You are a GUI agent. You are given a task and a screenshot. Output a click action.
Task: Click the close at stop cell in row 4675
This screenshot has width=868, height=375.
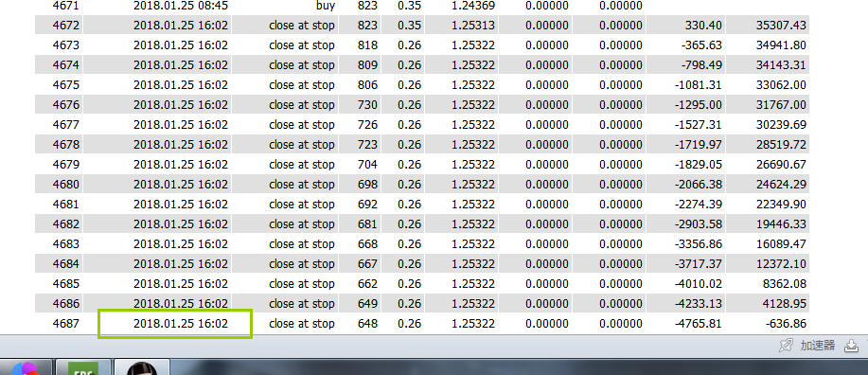pyautogui.click(x=302, y=85)
